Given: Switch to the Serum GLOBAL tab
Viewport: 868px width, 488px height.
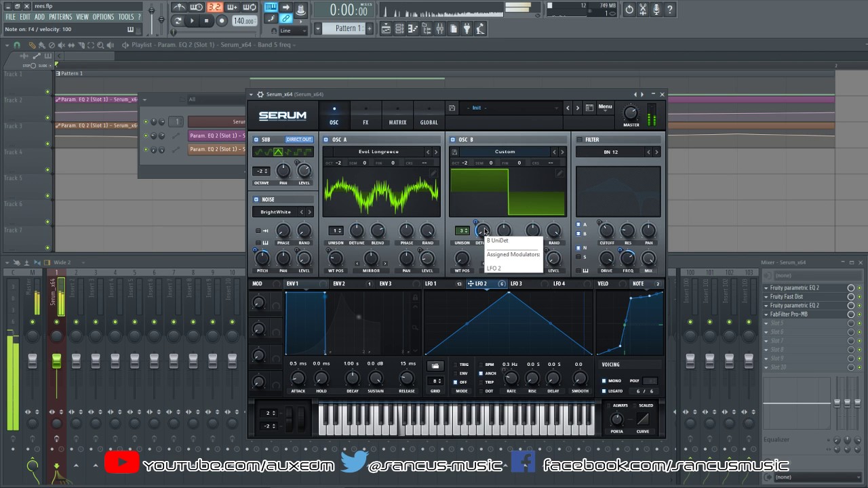Looking at the screenshot, I should pyautogui.click(x=429, y=116).
